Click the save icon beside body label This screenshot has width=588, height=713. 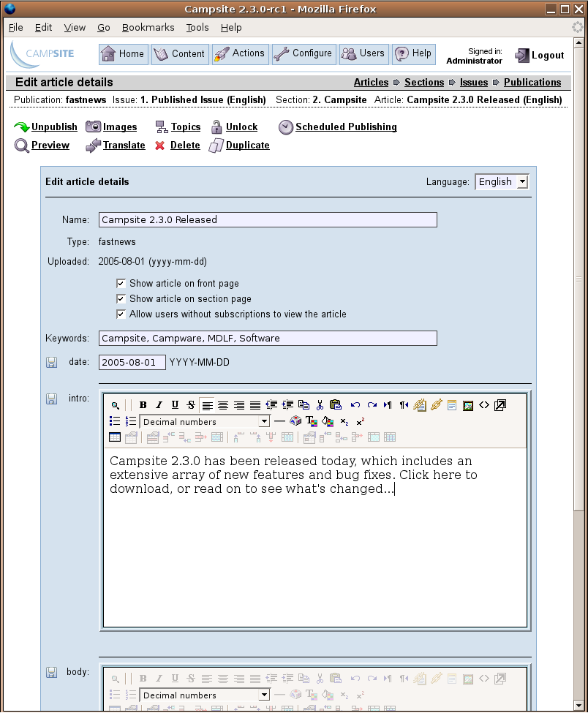click(x=51, y=673)
